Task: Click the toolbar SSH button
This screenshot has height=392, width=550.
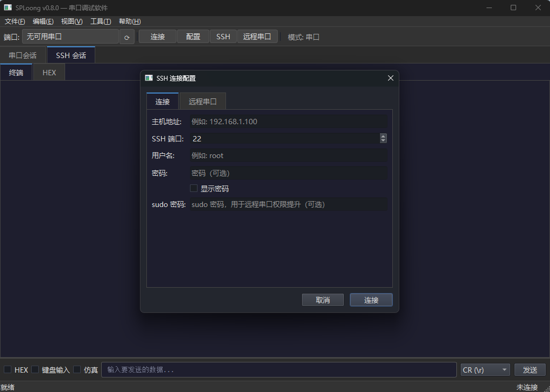Action: [223, 37]
